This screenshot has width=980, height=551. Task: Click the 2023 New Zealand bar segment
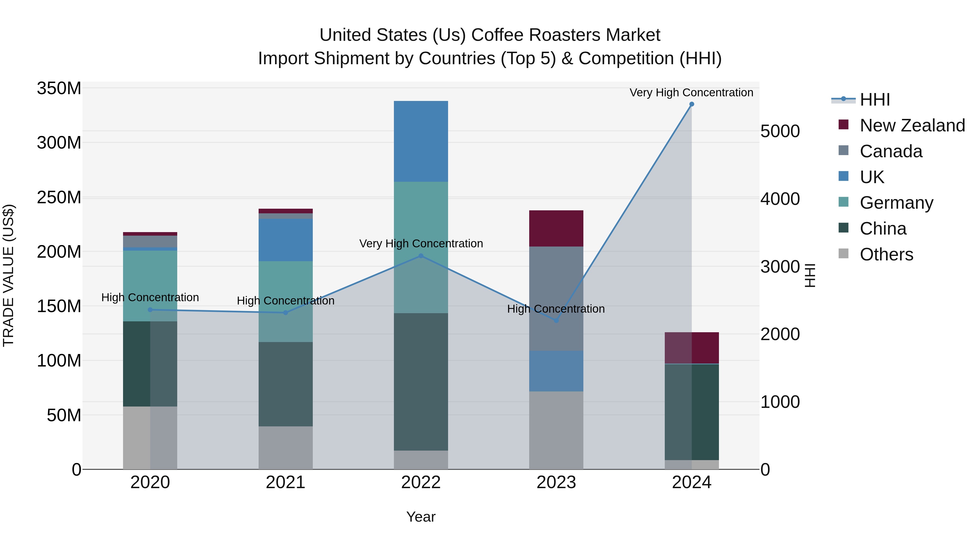coord(556,229)
